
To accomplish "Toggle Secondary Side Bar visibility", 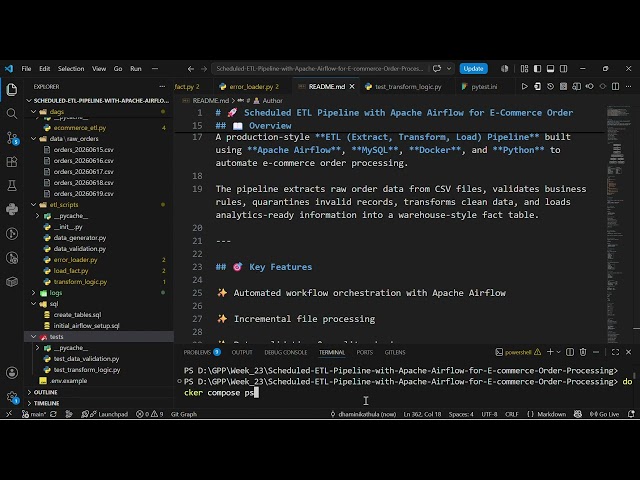I will click(564, 69).
